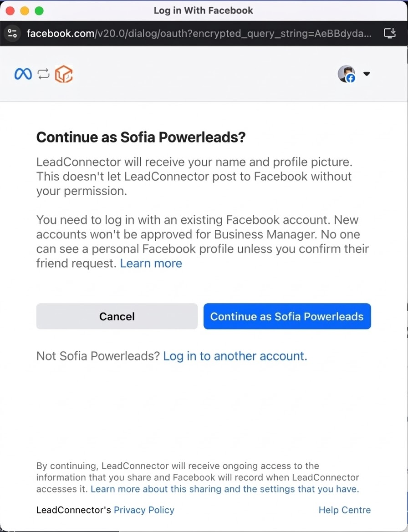Click the site settings icon in address bar
Viewport: 408px width, 532px height.
[x=12, y=33]
